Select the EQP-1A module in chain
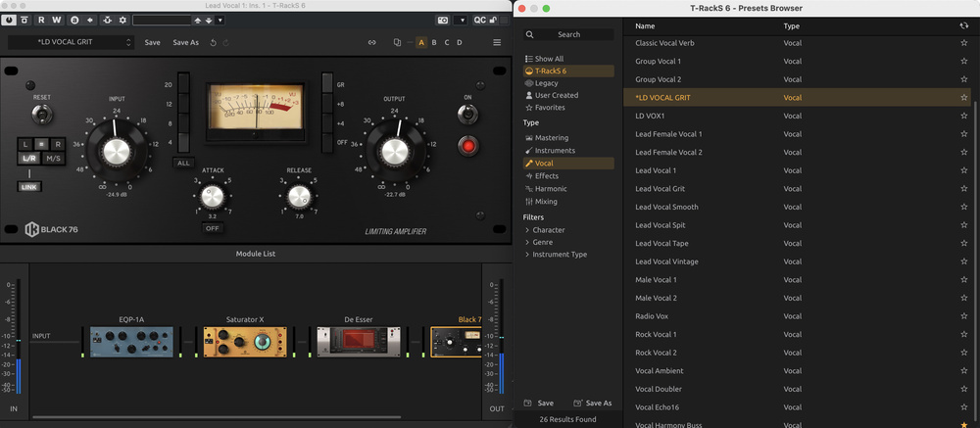The height and width of the screenshot is (428, 980). (x=131, y=342)
